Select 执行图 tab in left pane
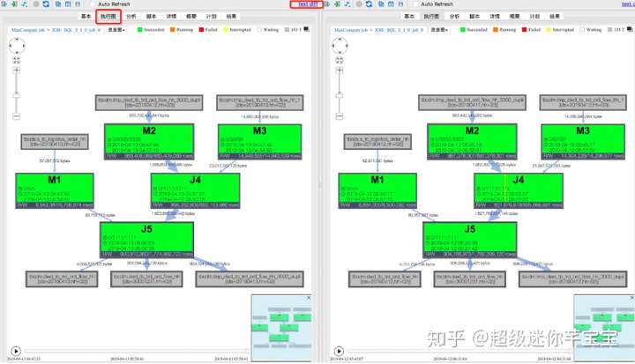 click(x=108, y=16)
